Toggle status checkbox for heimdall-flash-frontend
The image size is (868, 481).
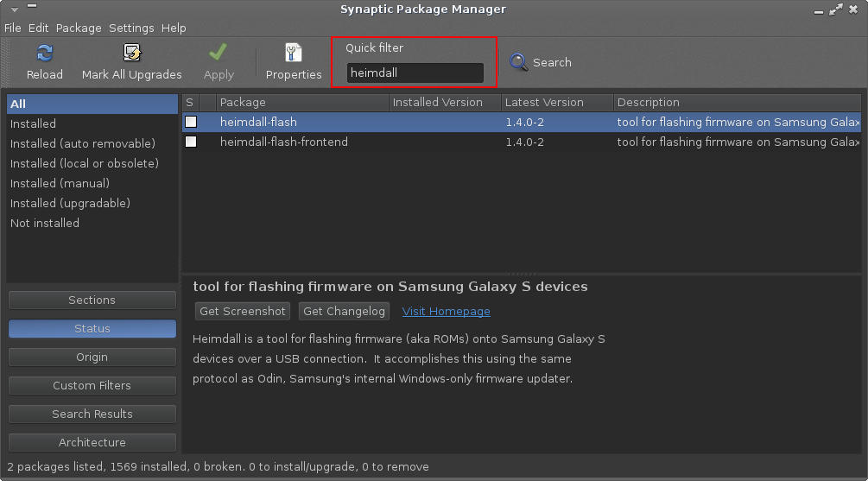tap(191, 142)
